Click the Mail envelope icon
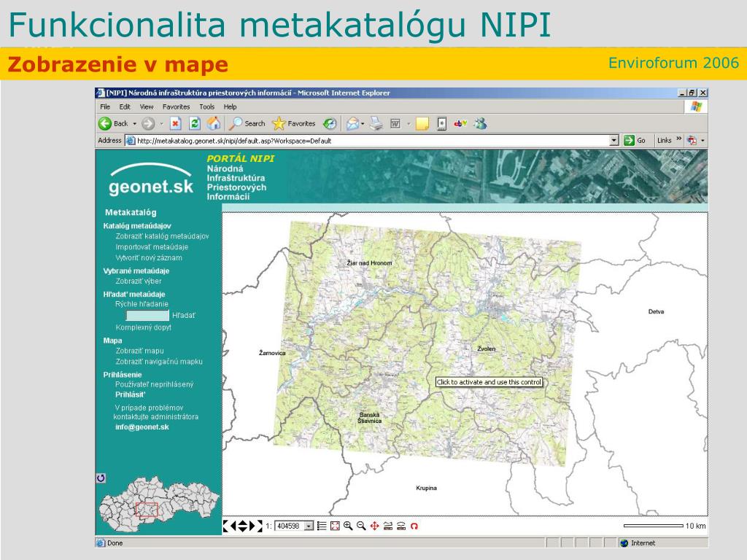Screen dimensions: 747x560 tap(352, 124)
